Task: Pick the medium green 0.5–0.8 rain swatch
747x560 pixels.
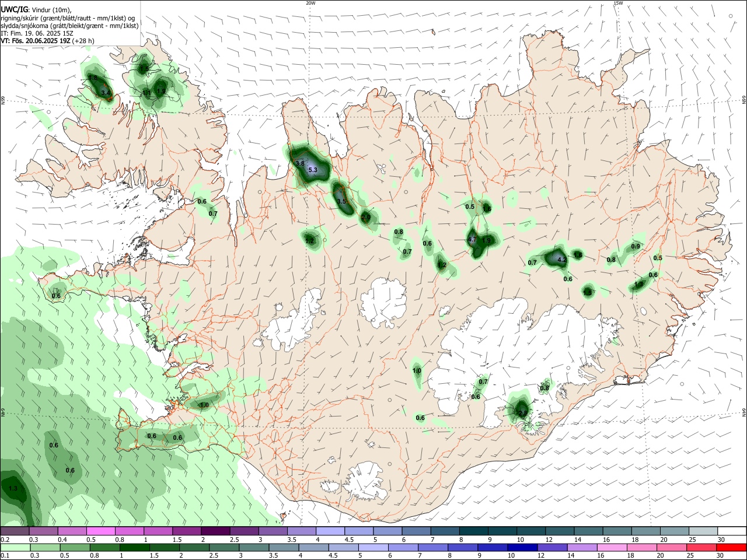Action: click(75, 548)
